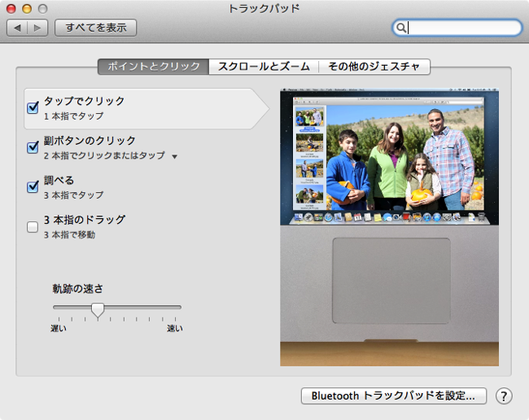Image resolution: width=529 pixels, height=420 pixels.
Task: Click the magnifier icon in search field
Action: click(x=400, y=28)
